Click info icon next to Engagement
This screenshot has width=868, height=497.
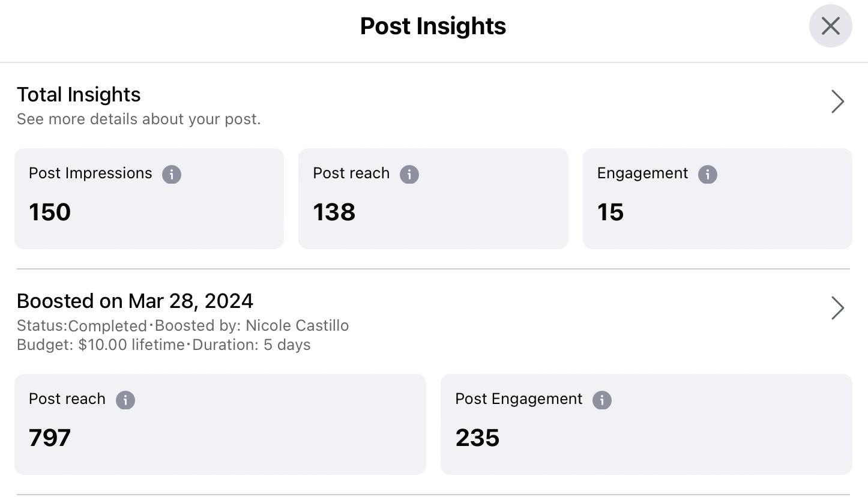pyautogui.click(x=707, y=174)
